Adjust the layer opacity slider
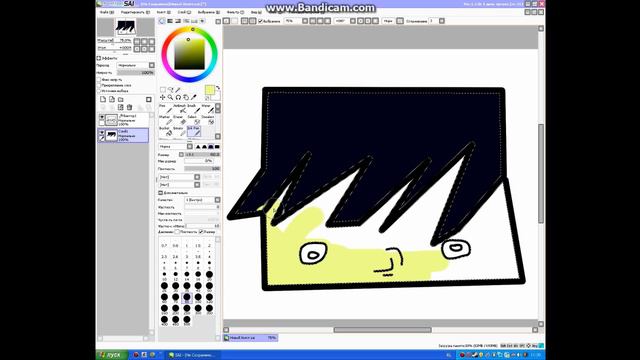This screenshot has width=640, height=360. (136, 73)
